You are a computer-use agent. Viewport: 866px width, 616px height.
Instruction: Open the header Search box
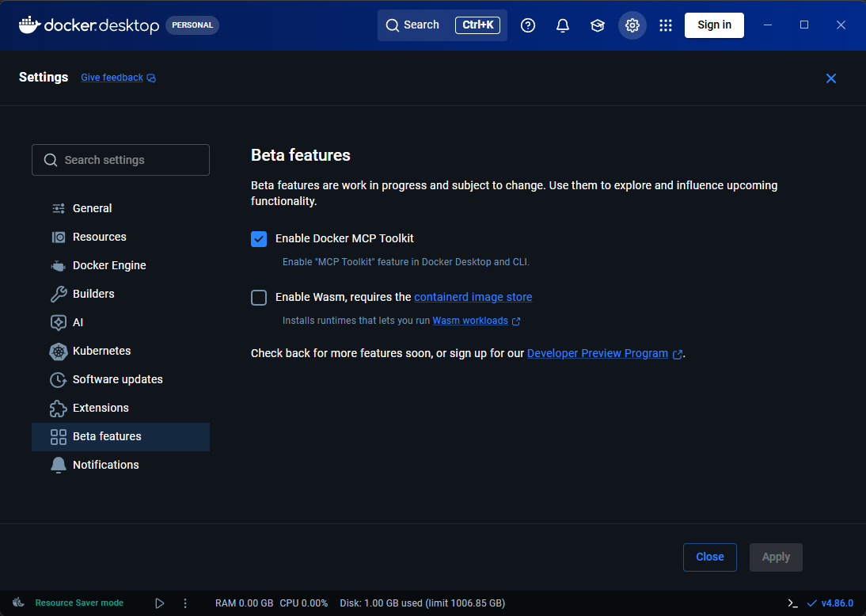pyautogui.click(x=442, y=25)
